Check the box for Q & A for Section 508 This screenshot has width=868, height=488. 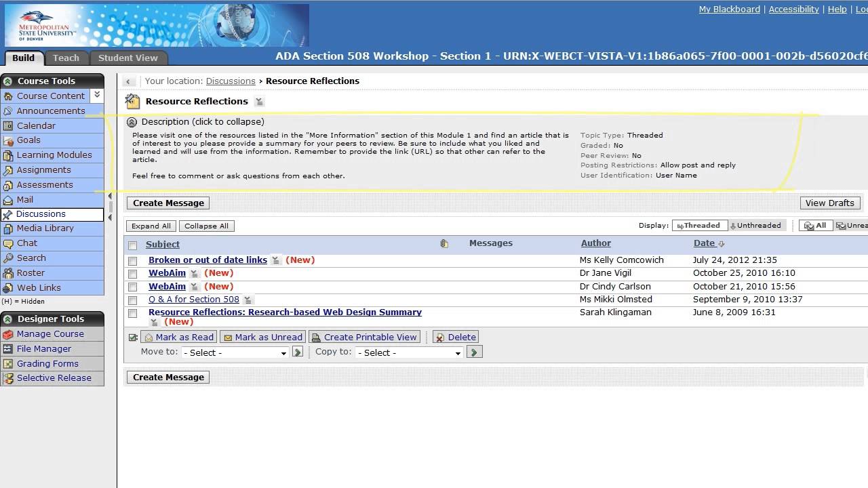coord(133,300)
